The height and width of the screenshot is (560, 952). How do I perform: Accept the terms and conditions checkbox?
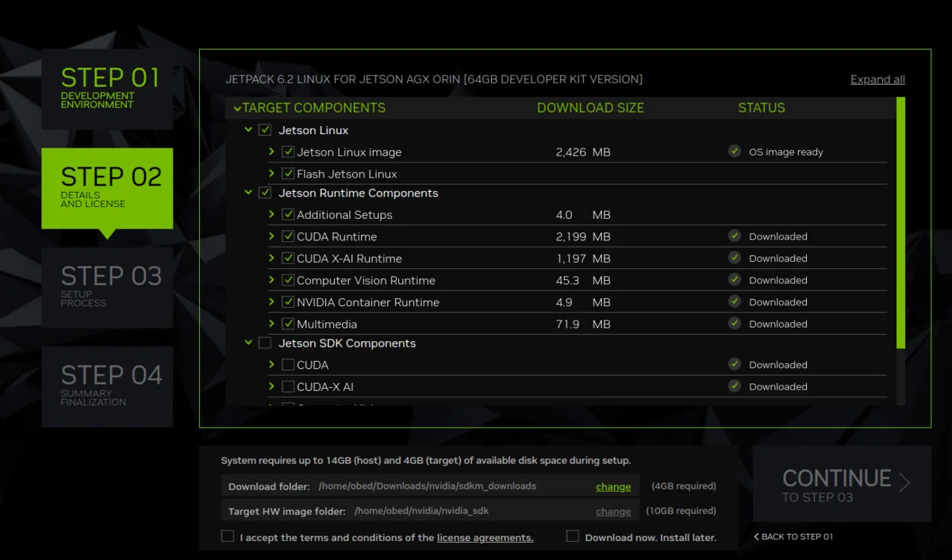point(228,536)
